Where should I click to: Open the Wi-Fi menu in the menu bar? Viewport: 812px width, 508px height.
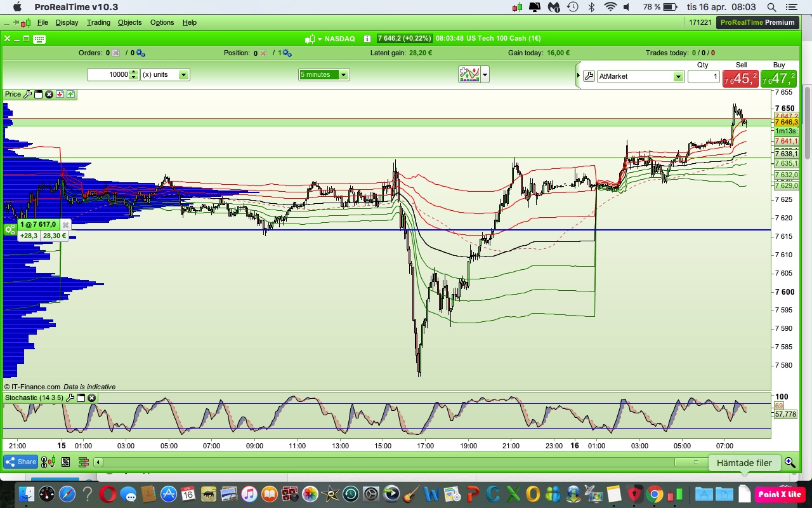[610, 7]
